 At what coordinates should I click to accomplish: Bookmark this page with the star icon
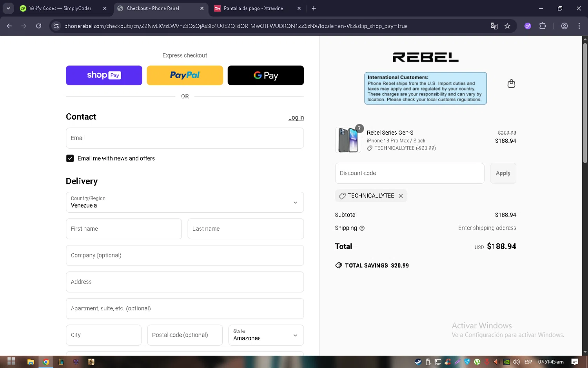click(507, 26)
